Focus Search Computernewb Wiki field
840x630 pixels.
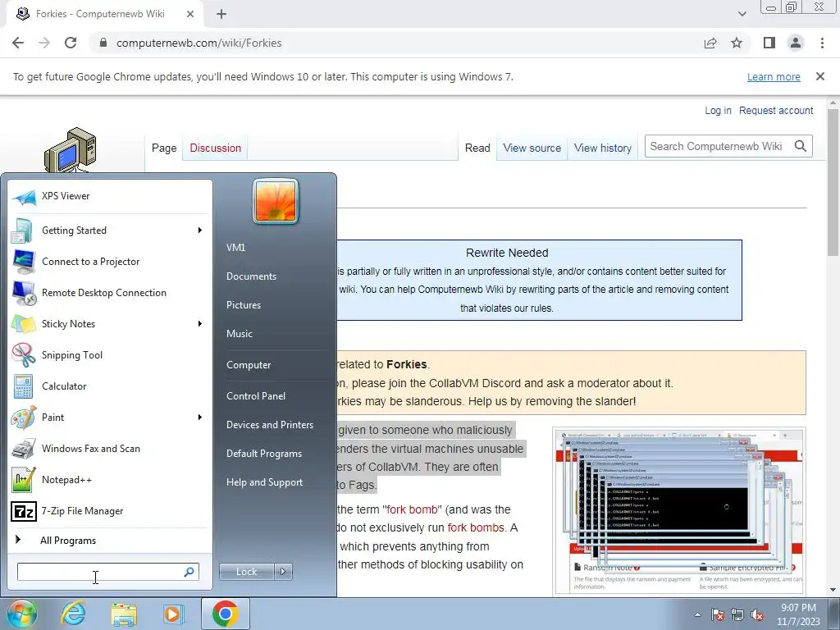click(x=718, y=146)
